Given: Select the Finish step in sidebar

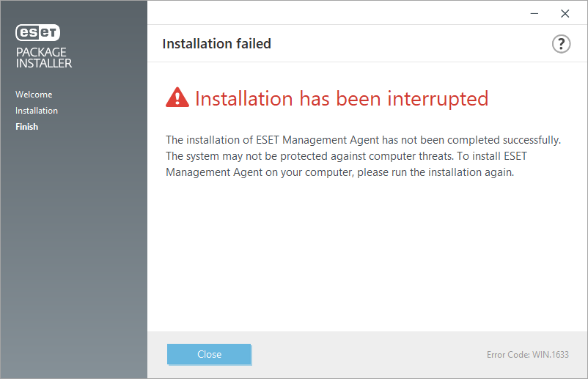Looking at the screenshot, I should click(x=26, y=127).
